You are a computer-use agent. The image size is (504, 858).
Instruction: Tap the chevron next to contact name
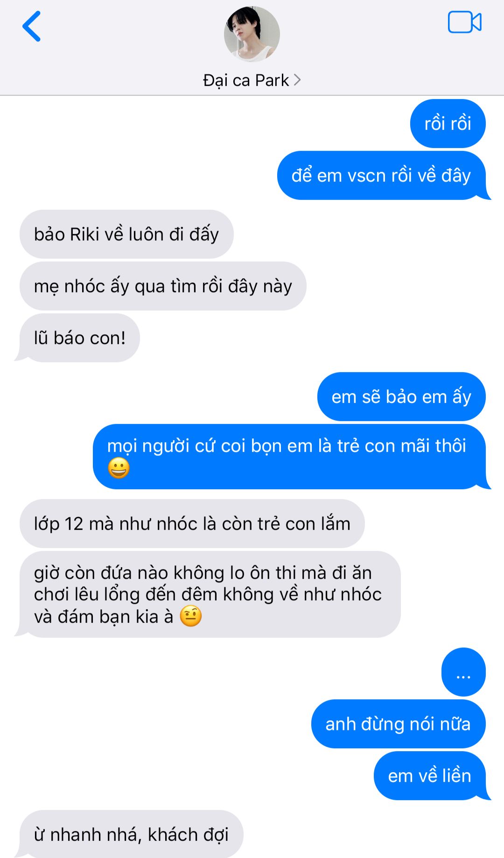click(297, 80)
